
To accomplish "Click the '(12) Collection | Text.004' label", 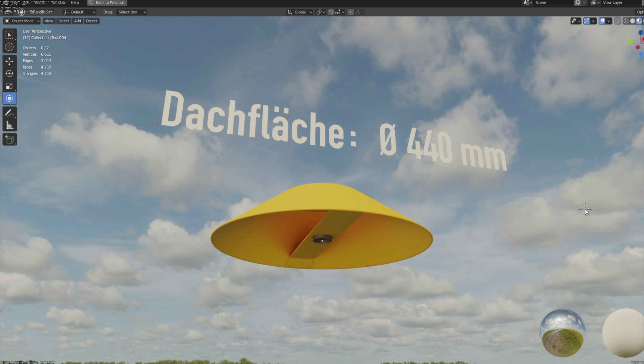I will 45,38.
